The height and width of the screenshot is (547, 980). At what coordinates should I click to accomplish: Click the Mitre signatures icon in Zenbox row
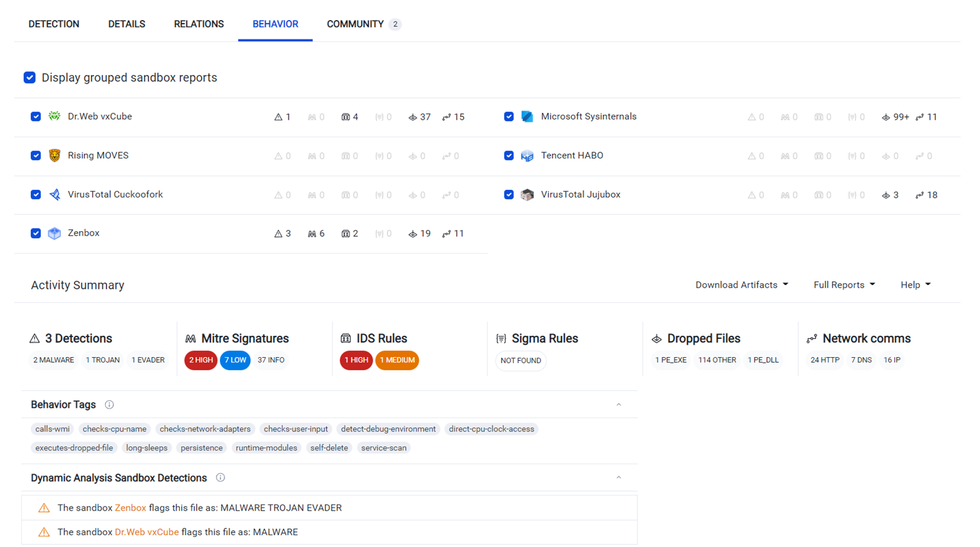[312, 234]
